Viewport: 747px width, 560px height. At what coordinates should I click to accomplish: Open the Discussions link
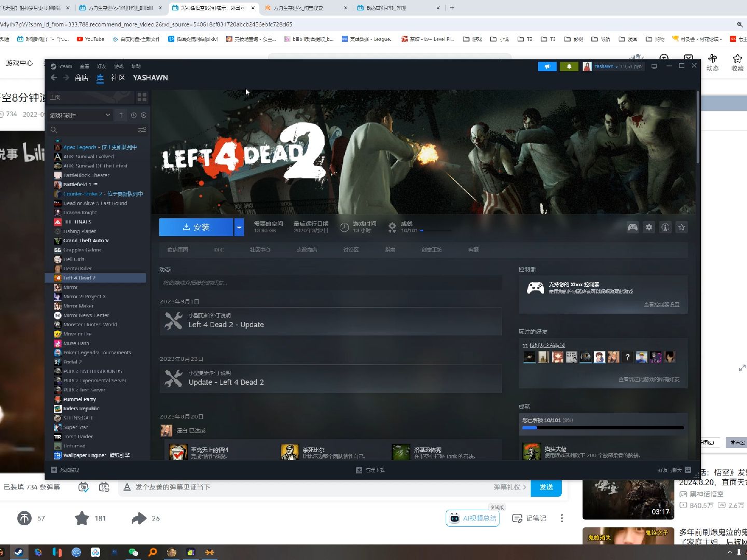351,250
